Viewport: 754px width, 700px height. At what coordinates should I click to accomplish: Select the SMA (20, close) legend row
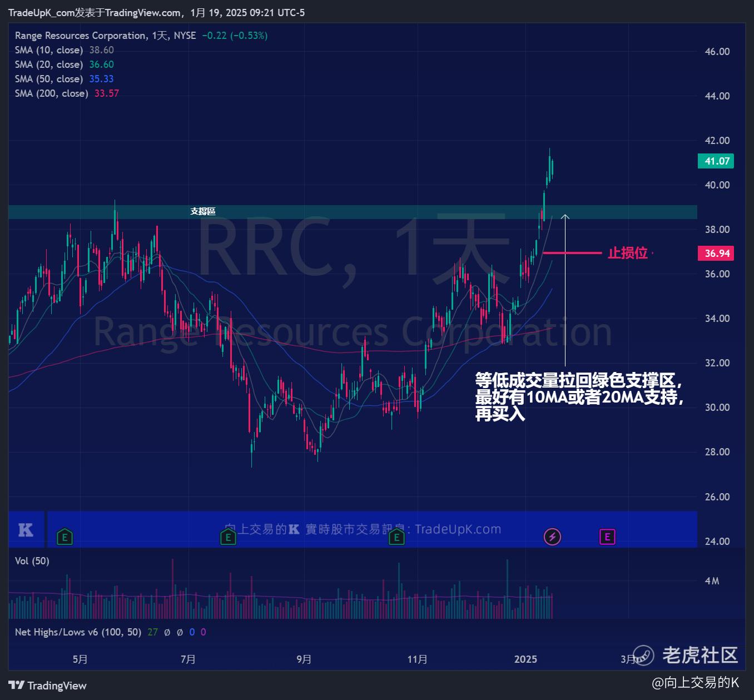65,64
